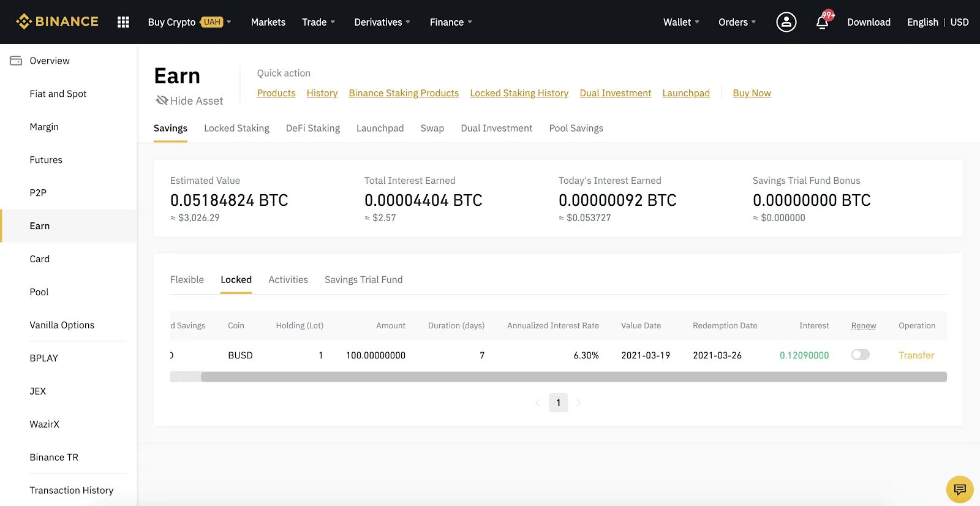Open P2P in the sidebar
The width and height of the screenshot is (980, 506).
[38, 193]
